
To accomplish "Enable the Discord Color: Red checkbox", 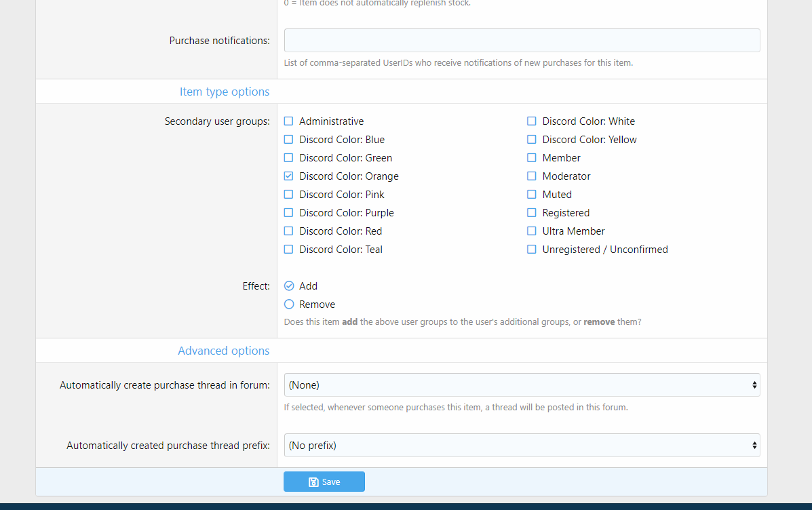I will [x=289, y=231].
